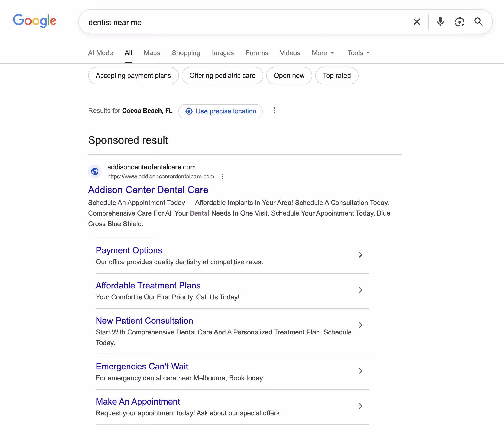Open the Emergencies Can't Wait sitelink
This screenshot has height=432, width=504.
click(x=142, y=367)
